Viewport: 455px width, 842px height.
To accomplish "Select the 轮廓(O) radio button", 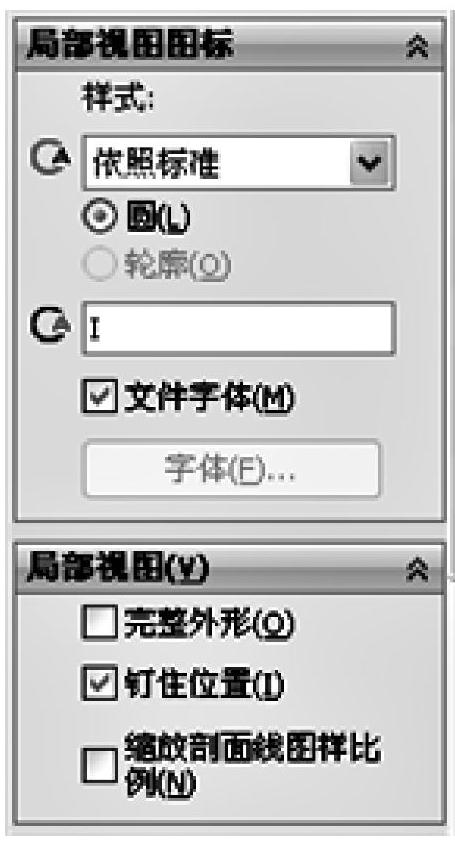I will tap(99, 264).
